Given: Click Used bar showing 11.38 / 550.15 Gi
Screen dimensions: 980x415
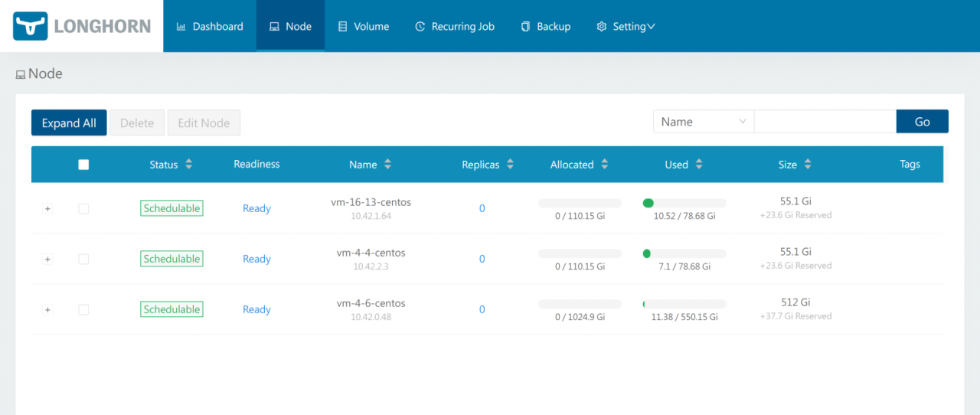Looking at the screenshot, I should click(x=684, y=304).
